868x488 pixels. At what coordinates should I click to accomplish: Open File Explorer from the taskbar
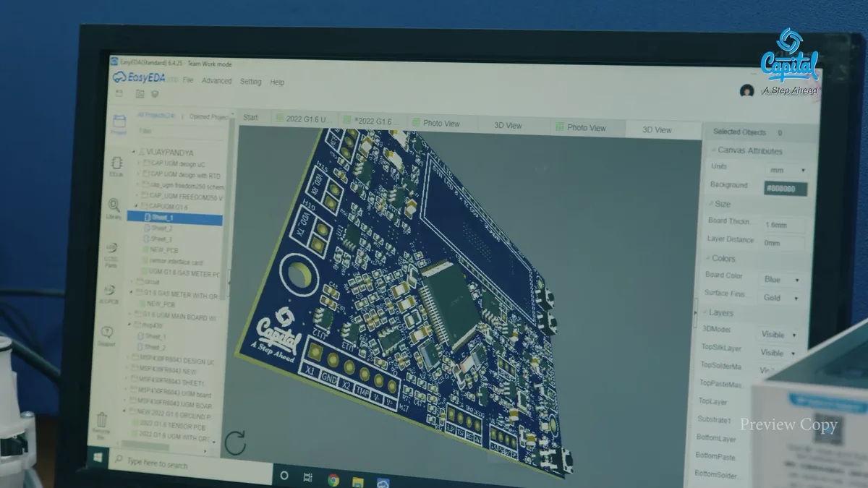click(x=358, y=481)
